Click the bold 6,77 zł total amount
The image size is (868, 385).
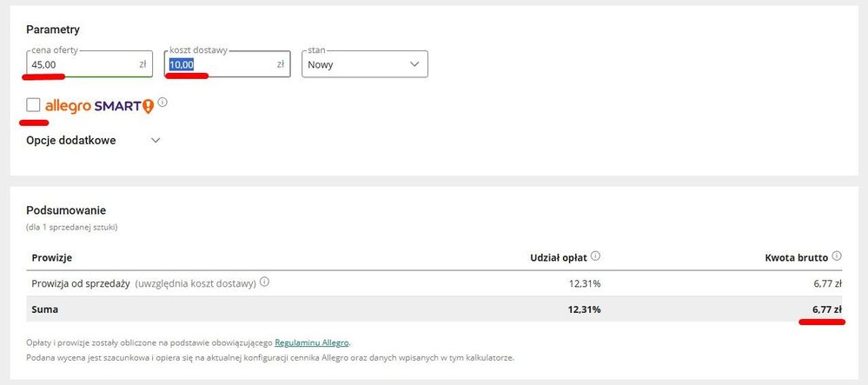pyautogui.click(x=826, y=309)
